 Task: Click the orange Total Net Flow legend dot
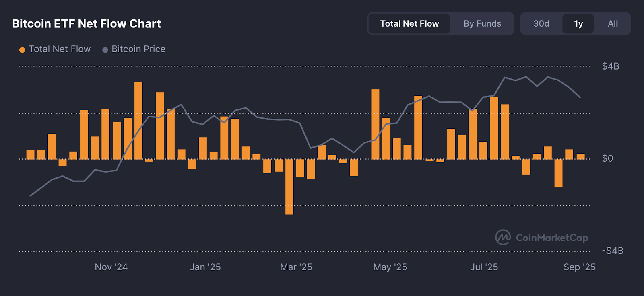click(22, 50)
